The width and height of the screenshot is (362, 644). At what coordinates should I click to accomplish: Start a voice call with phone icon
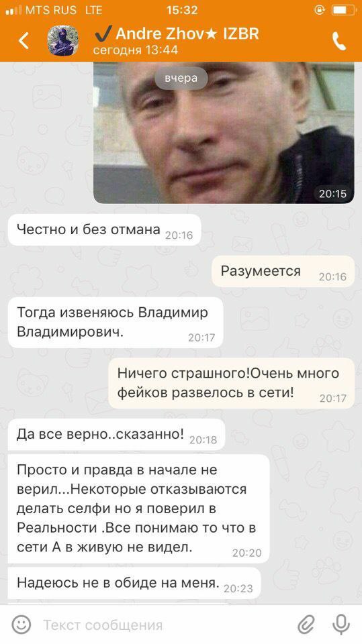pyautogui.click(x=338, y=41)
